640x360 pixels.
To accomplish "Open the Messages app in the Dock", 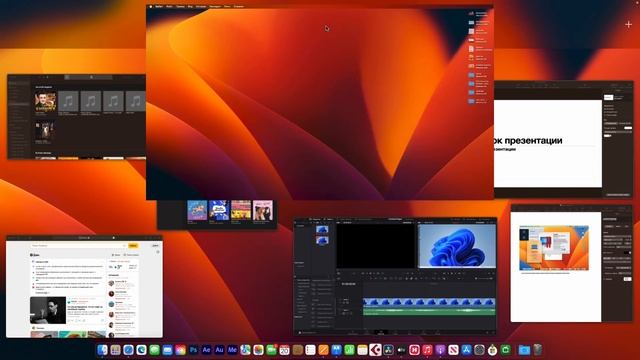I will pos(155,350).
